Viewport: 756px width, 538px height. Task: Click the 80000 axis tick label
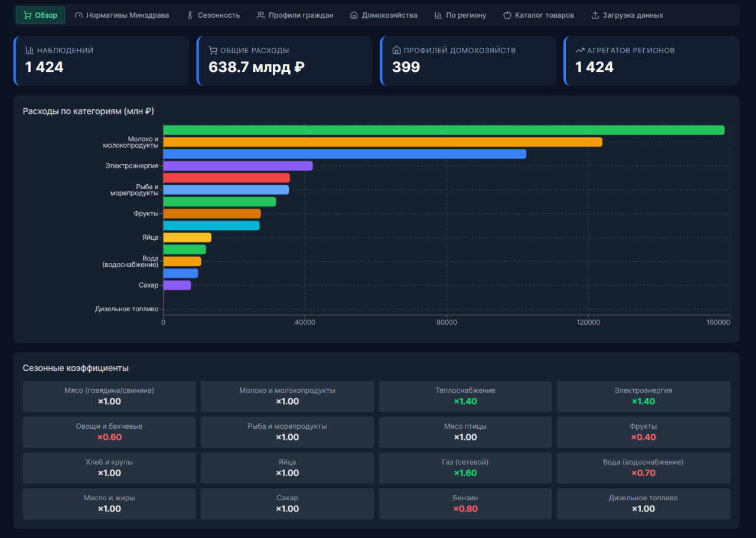pyautogui.click(x=447, y=322)
